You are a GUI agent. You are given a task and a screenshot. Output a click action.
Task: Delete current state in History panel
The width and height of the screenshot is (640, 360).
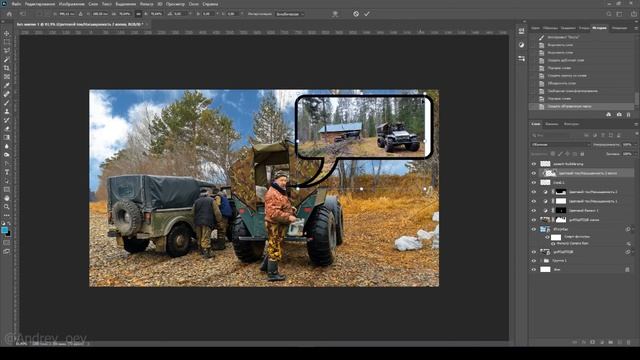(629, 115)
